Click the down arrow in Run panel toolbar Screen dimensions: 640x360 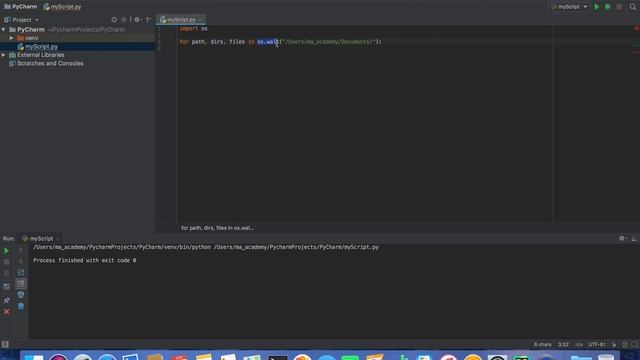coord(21,262)
